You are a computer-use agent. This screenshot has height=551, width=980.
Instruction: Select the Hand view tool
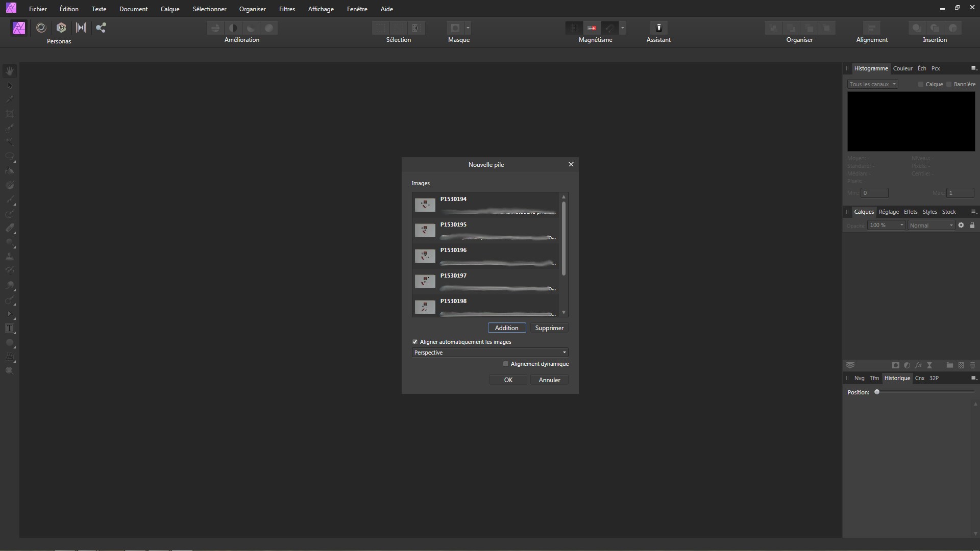point(10,71)
